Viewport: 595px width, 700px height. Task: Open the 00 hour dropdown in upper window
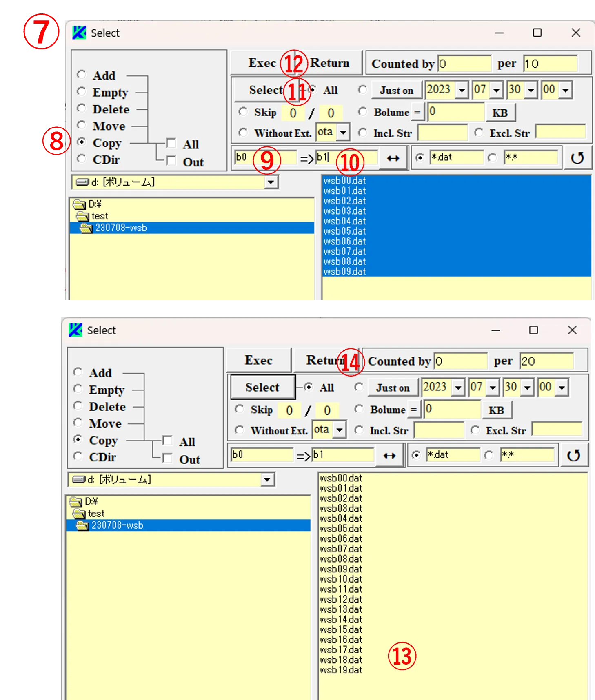pos(566,90)
